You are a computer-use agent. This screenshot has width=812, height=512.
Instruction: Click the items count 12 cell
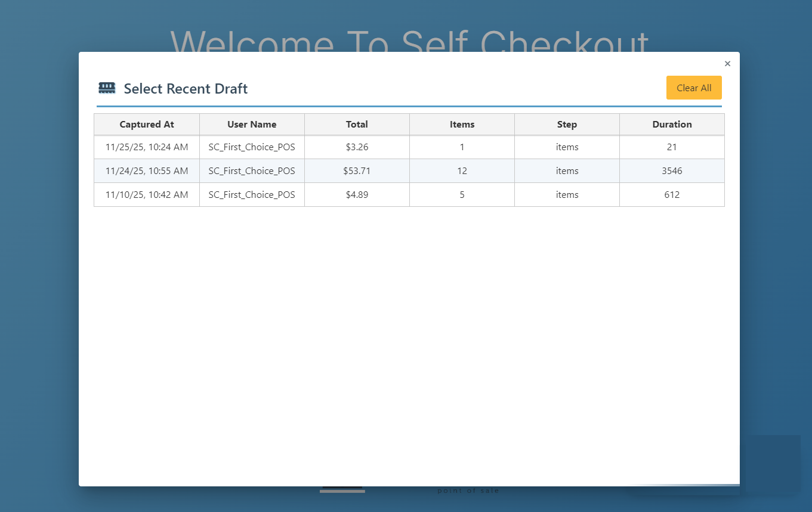pos(462,171)
